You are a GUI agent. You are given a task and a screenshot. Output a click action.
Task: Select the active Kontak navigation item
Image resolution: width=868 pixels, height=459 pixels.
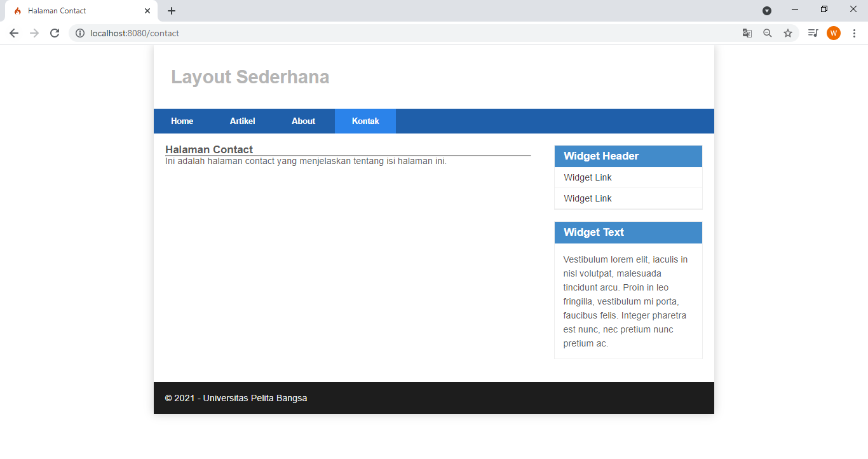coord(365,121)
